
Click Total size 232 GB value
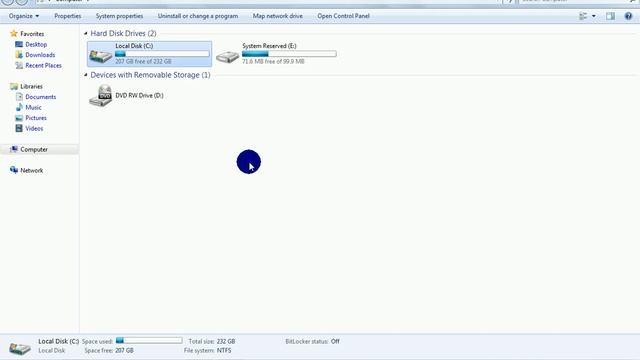[x=226, y=342]
